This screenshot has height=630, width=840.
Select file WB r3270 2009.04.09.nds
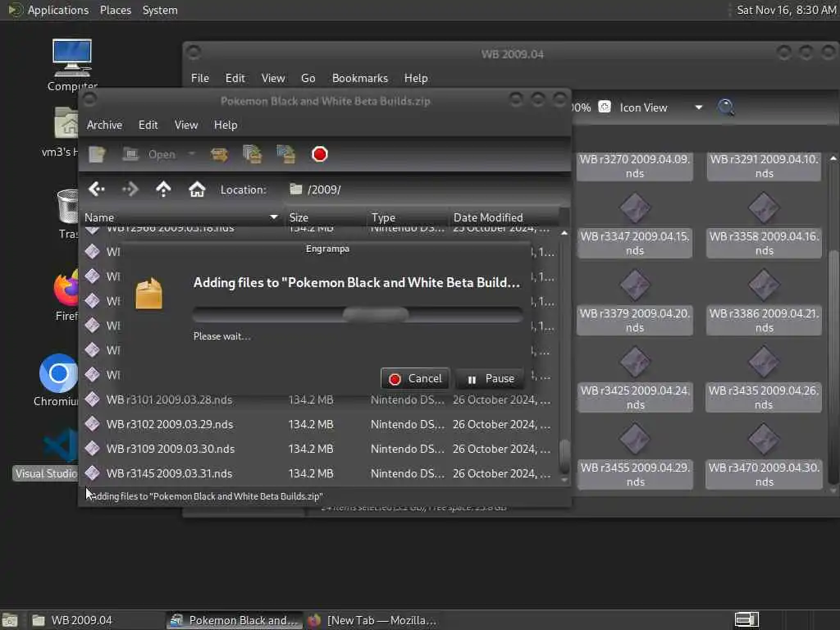635,166
